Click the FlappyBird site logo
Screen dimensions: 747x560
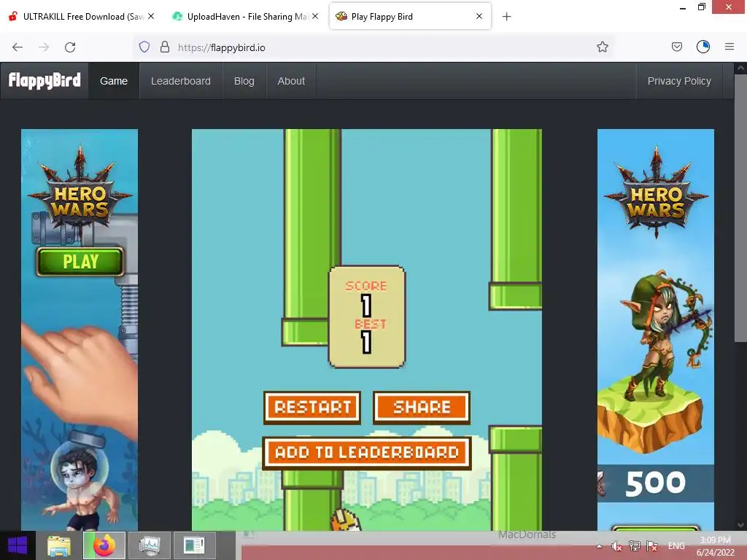[44, 80]
